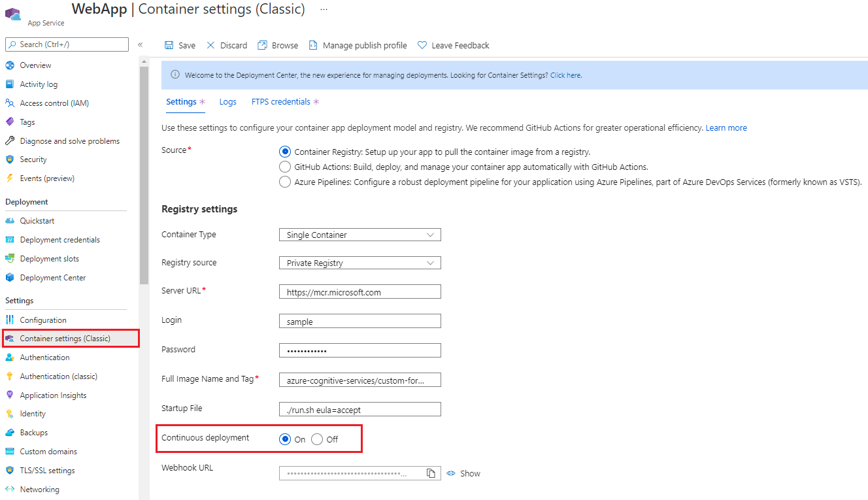Image resolution: width=868 pixels, height=500 pixels.
Task: Click the Discard X icon
Action: click(x=210, y=45)
